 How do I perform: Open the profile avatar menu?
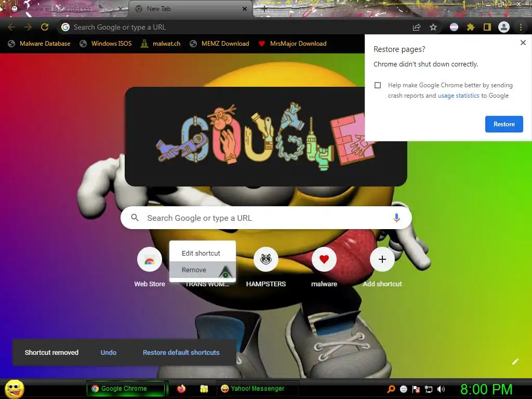pyautogui.click(x=504, y=27)
